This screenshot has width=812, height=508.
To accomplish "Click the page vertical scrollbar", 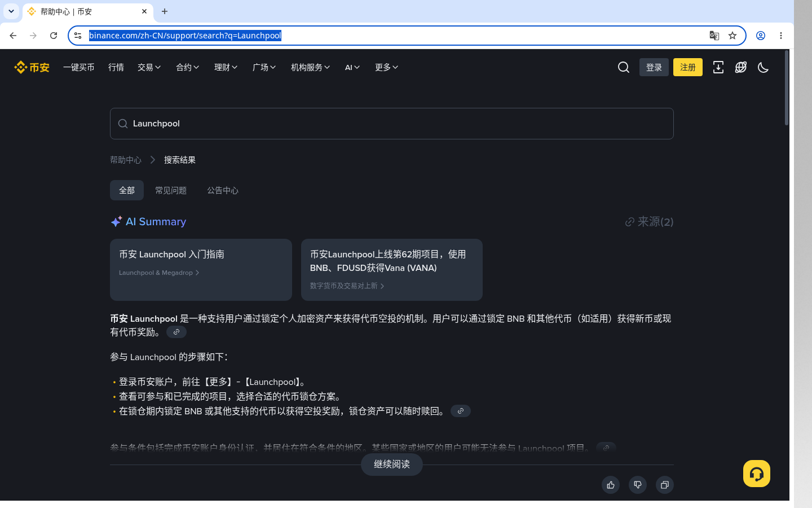I will (787, 88).
